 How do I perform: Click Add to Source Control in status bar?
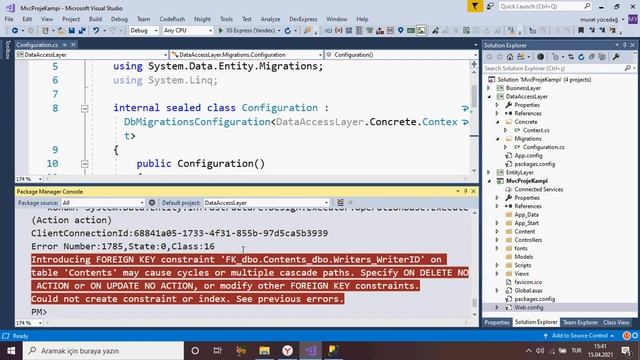[580, 336]
